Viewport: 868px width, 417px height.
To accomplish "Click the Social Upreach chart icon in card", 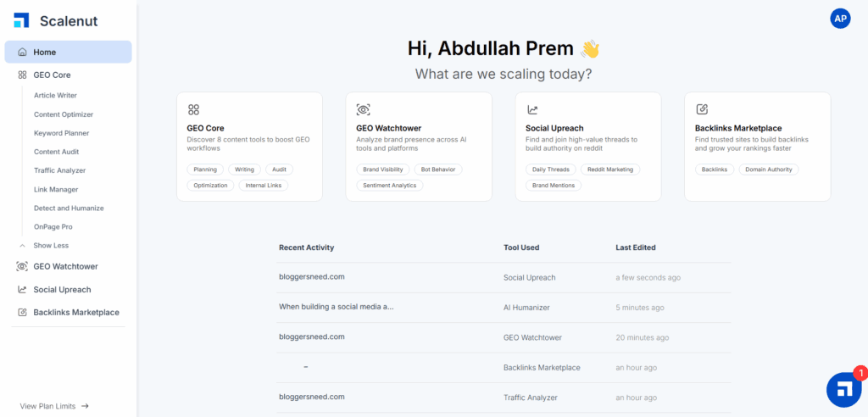I will pos(532,109).
